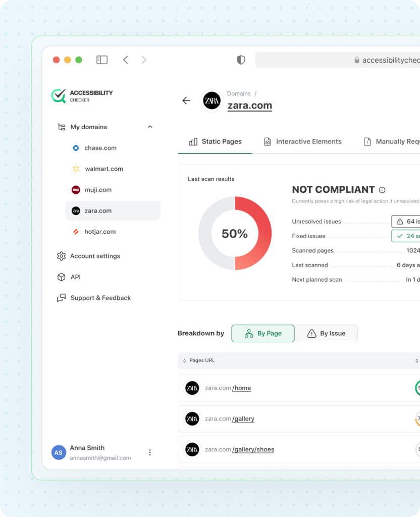Click the info icon next to NOT COMPLIANT

click(382, 190)
